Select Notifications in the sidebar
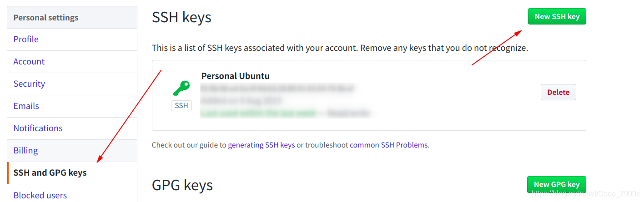The width and height of the screenshot is (644, 202). (38, 128)
